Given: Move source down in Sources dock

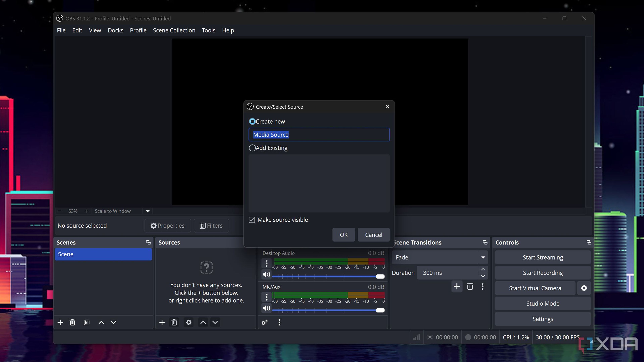Looking at the screenshot, I should (x=215, y=322).
